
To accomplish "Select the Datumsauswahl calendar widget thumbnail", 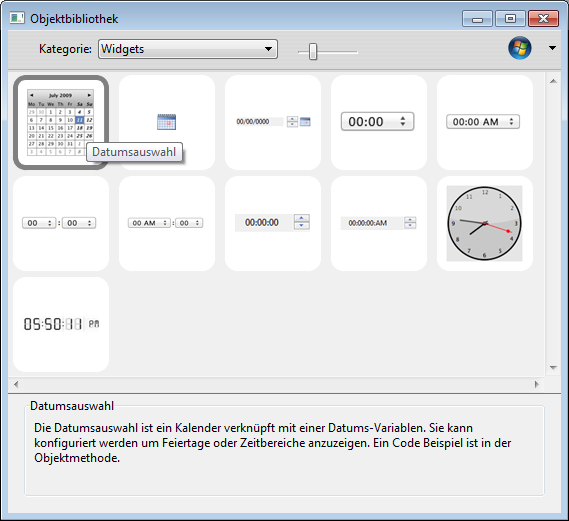I will coord(61,122).
